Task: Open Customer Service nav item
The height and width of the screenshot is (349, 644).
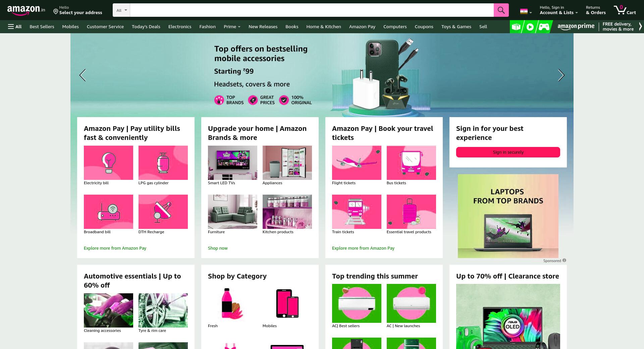Action: [x=105, y=27]
